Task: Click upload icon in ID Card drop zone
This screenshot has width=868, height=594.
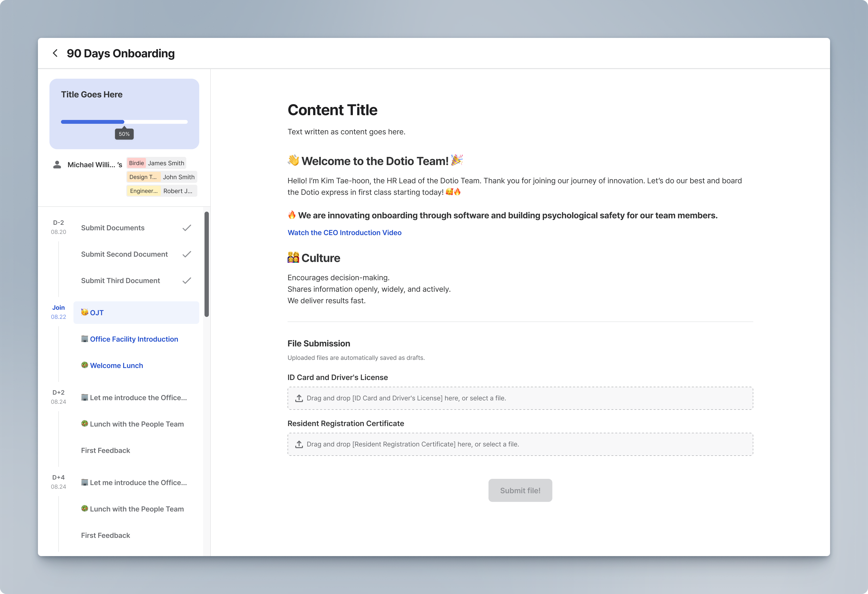Action: coord(299,398)
